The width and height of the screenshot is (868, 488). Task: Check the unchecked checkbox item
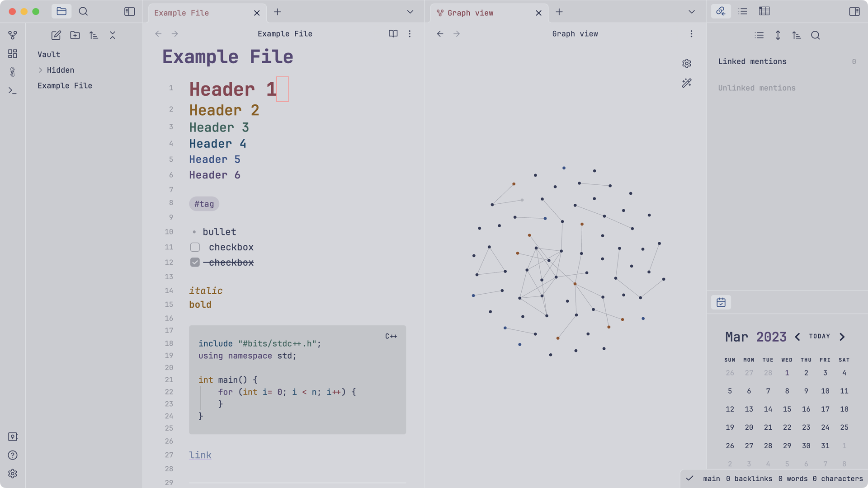[x=195, y=247]
